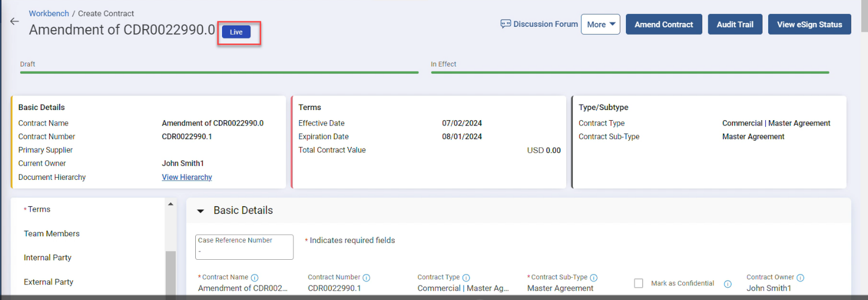Image resolution: width=868 pixels, height=300 pixels.
Task: Open the Audit Trail
Action: [735, 25]
